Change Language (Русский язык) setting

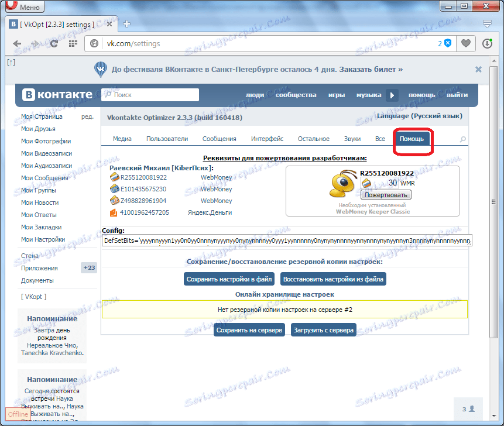point(420,116)
